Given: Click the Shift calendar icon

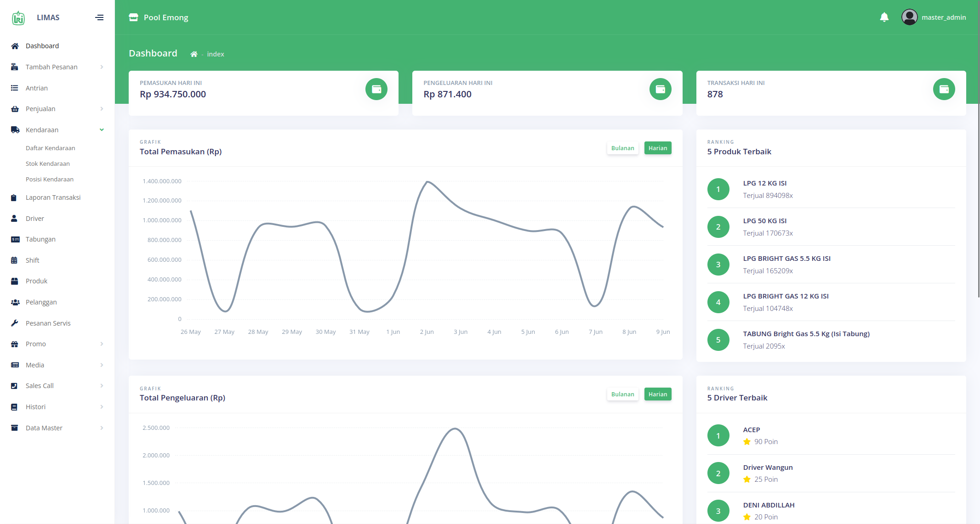Looking at the screenshot, I should (x=14, y=260).
